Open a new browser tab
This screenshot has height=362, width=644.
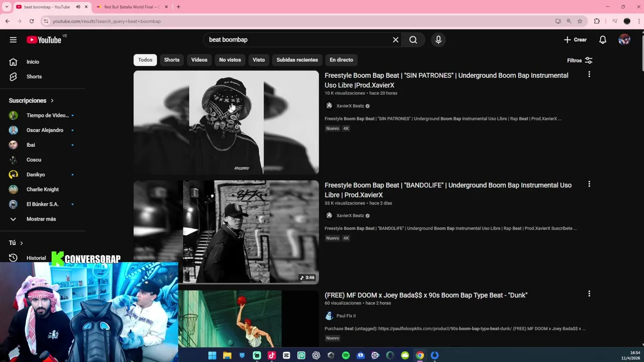click(178, 7)
